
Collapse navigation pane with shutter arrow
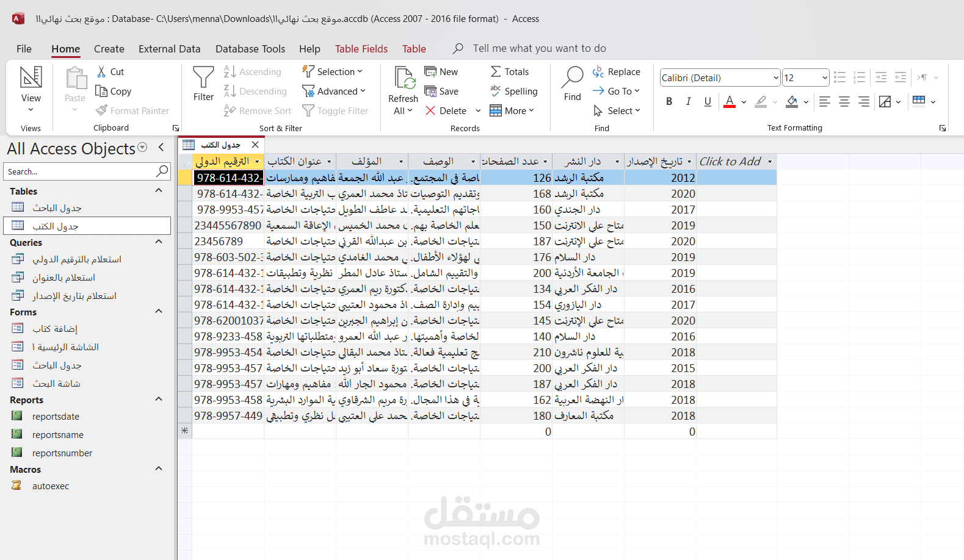[161, 147]
